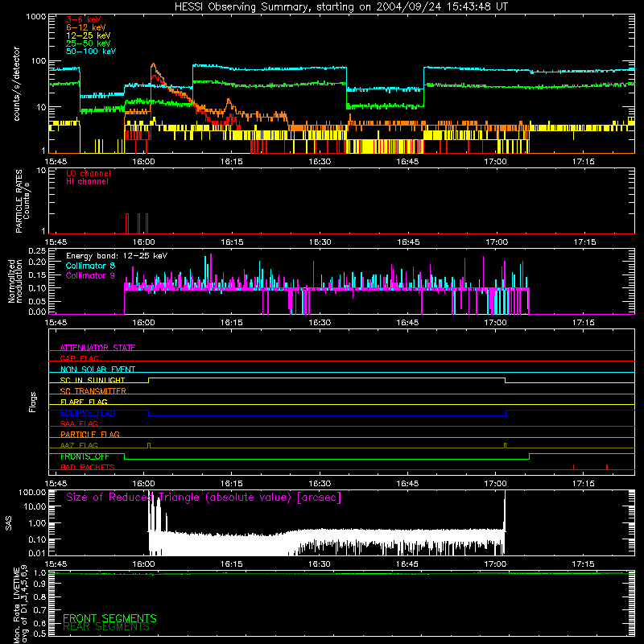Click the 'HESSI Observing Summary' plot title
Viewport: 644px width, 644px height.
pos(341,6)
